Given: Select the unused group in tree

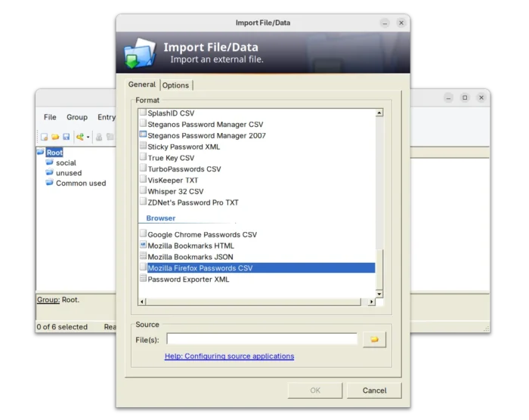Looking at the screenshot, I should [x=68, y=173].
